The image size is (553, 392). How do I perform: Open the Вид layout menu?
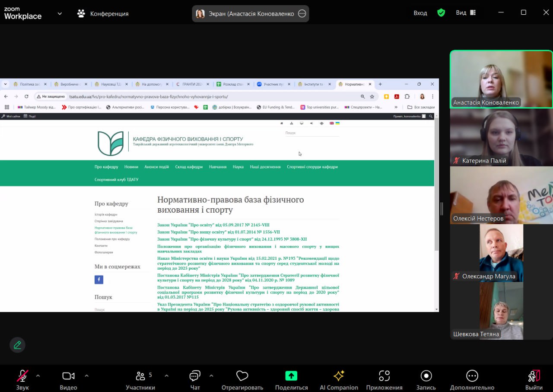pyautogui.click(x=465, y=13)
